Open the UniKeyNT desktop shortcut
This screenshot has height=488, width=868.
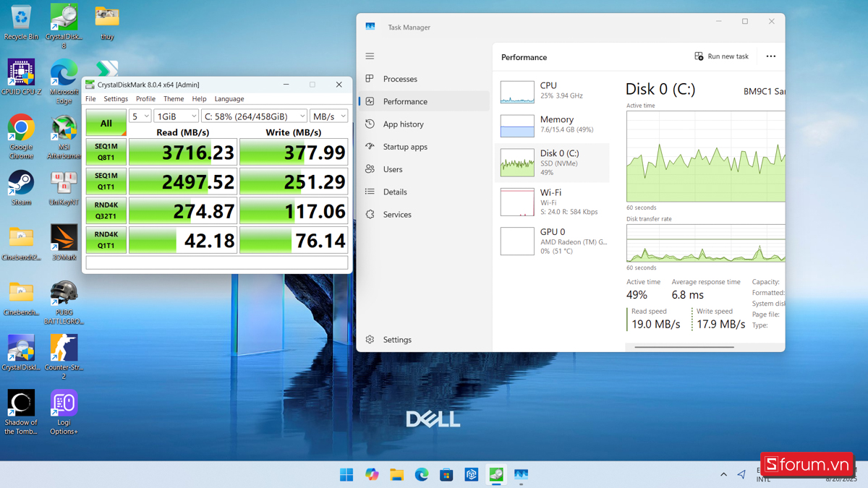click(64, 188)
